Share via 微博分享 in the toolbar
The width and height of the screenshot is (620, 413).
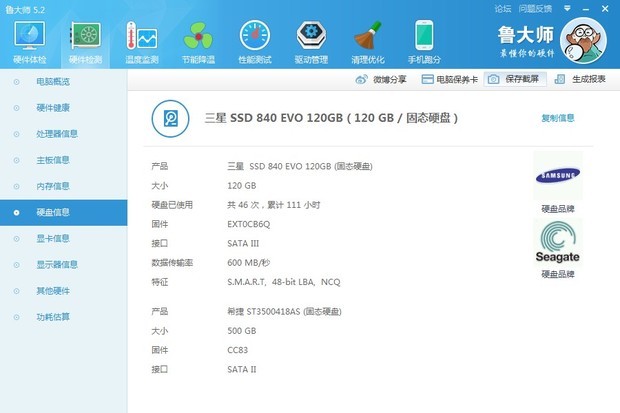pos(382,79)
